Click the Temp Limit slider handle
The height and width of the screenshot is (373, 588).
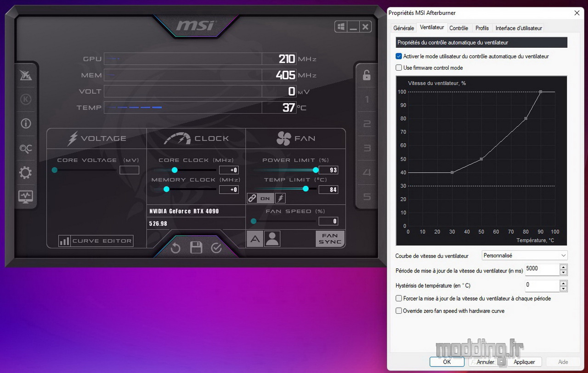click(305, 189)
